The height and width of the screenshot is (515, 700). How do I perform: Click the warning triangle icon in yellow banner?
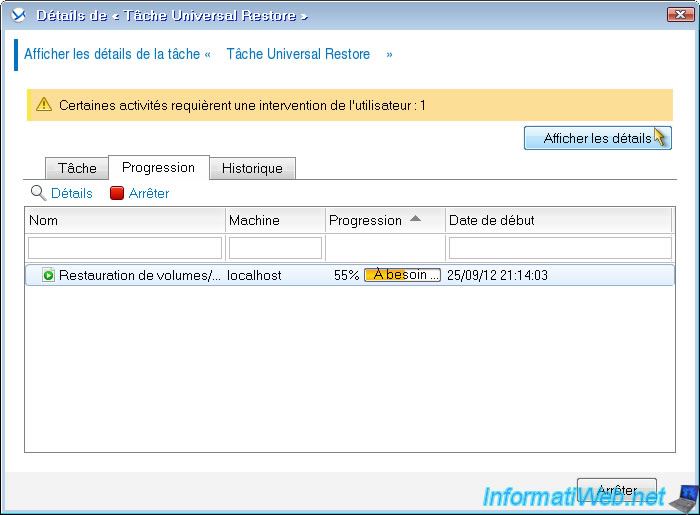[44, 104]
